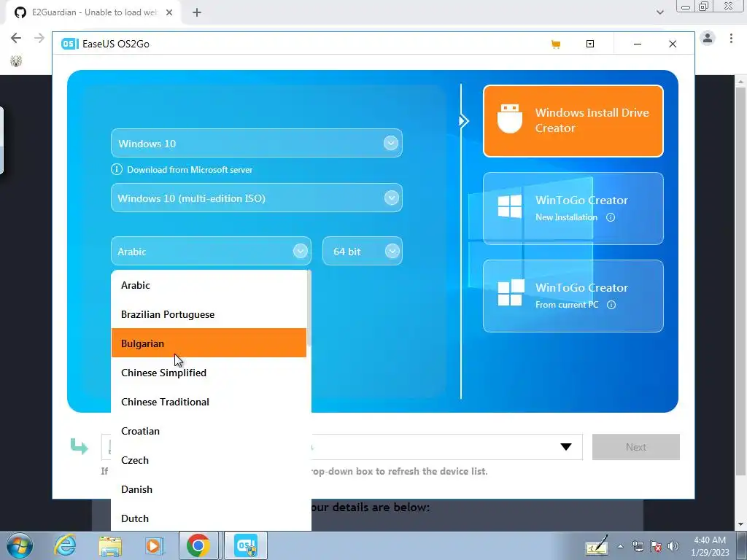Pick Chinese Traditional language option
This screenshot has height=560, width=747.
pos(209,402)
